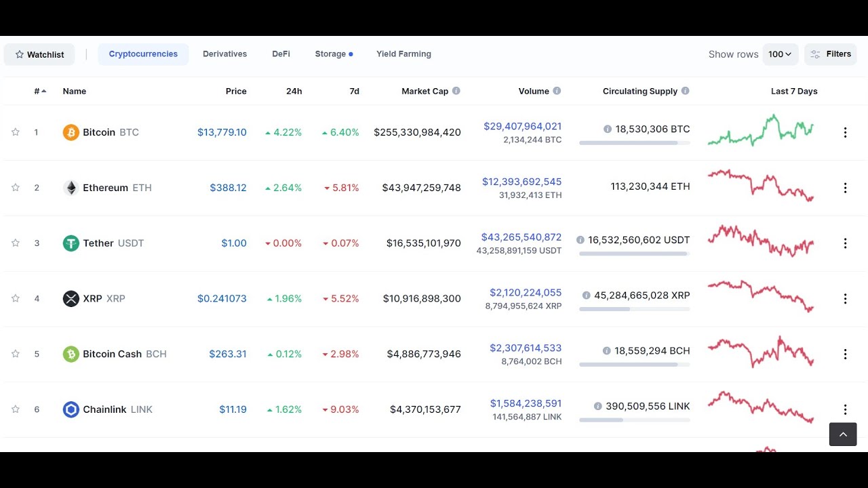Click the Volume info icon
This screenshot has width=868, height=488.
557,91
